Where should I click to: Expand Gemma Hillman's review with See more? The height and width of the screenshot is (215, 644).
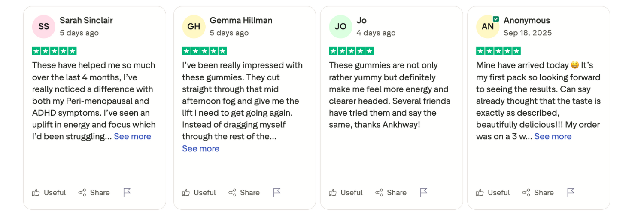pyautogui.click(x=200, y=149)
